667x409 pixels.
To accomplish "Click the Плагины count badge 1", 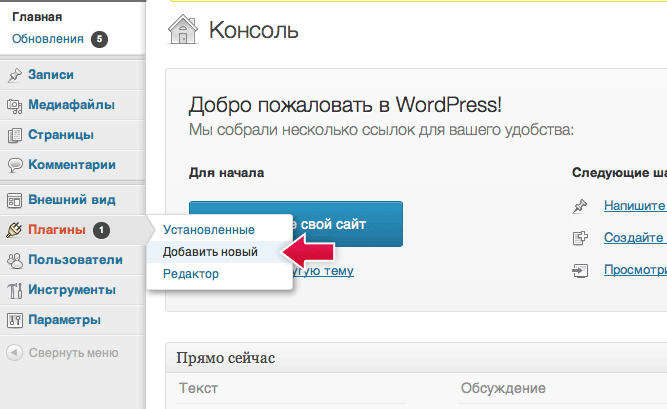I will (x=102, y=230).
